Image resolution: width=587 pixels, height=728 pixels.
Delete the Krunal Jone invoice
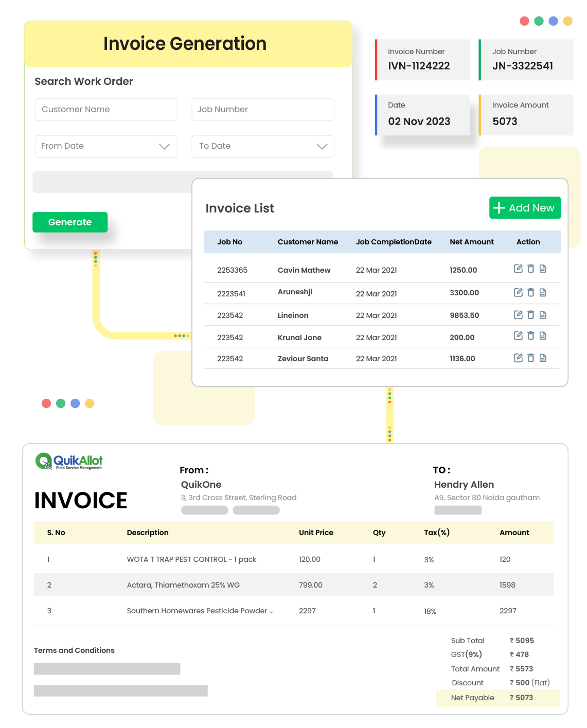530,335
